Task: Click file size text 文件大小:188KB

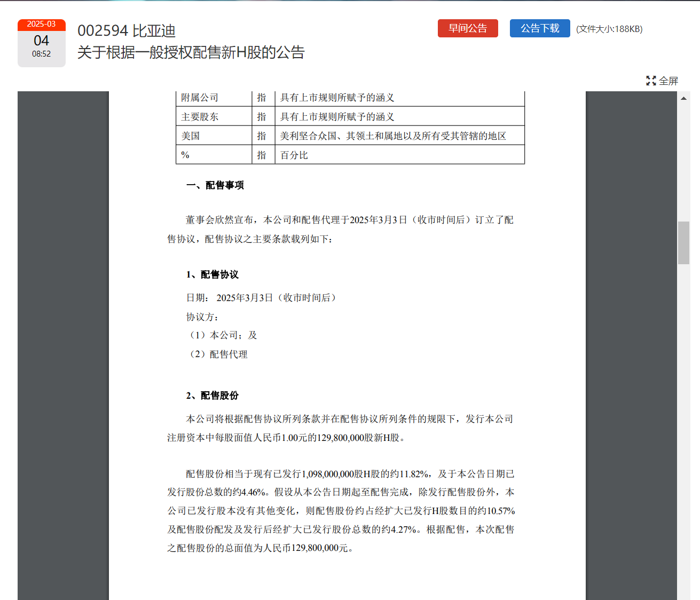Action: click(x=609, y=29)
